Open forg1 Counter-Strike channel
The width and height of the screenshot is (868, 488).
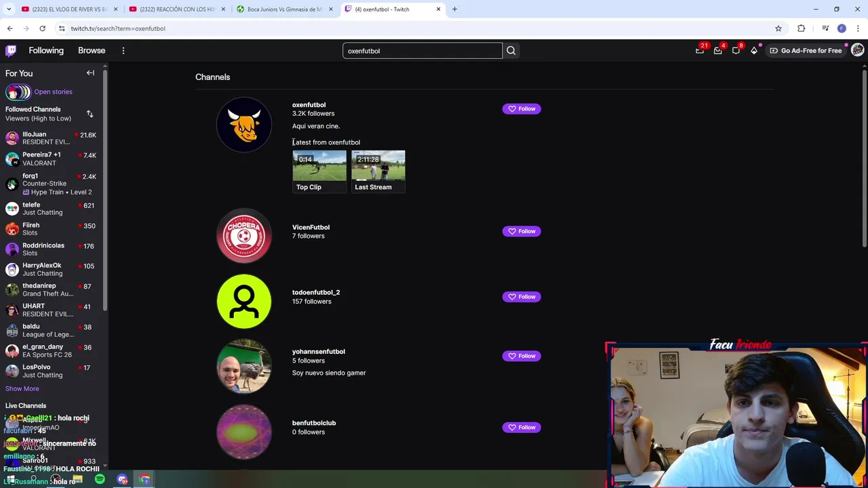52,184
